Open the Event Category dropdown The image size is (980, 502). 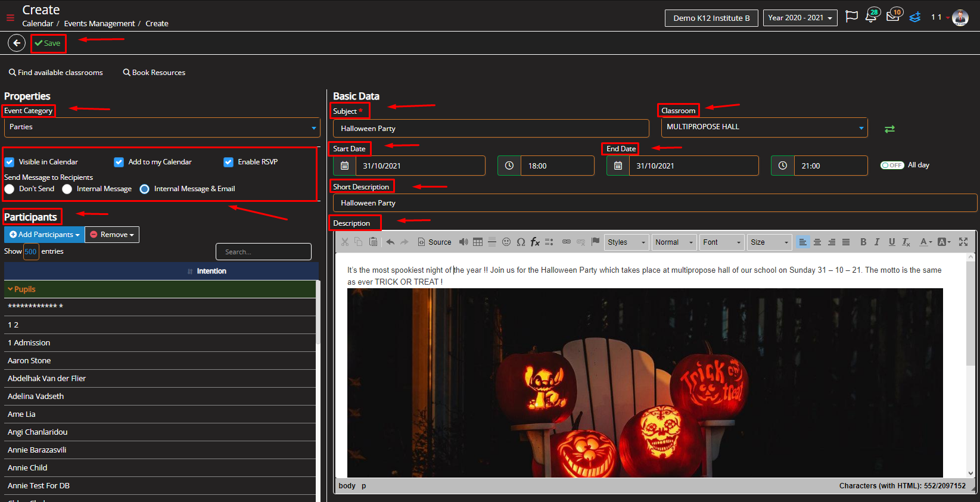point(162,127)
